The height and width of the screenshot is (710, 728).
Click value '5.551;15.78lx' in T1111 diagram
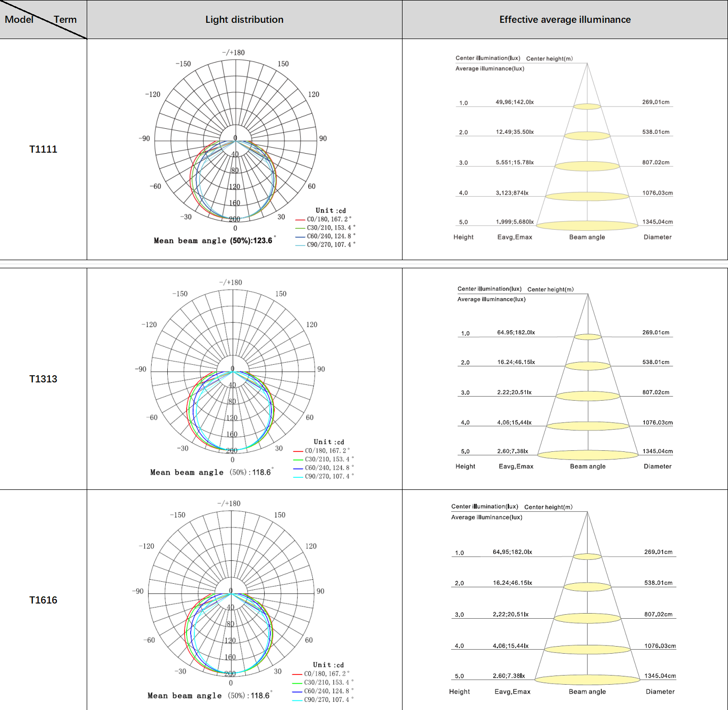(x=515, y=162)
